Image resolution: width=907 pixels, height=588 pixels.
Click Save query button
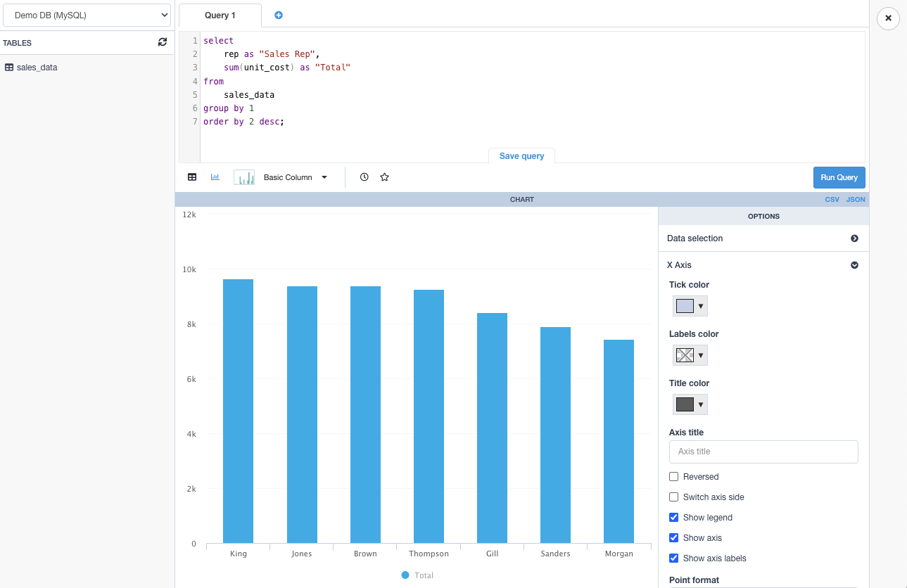click(521, 156)
